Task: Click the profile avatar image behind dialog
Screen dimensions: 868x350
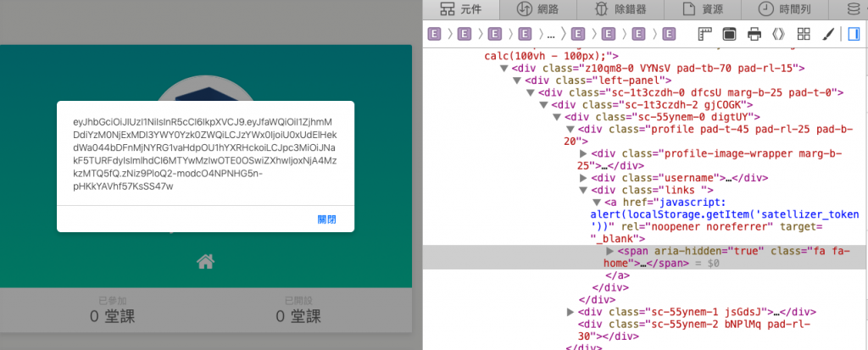Action: coord(205,89)
